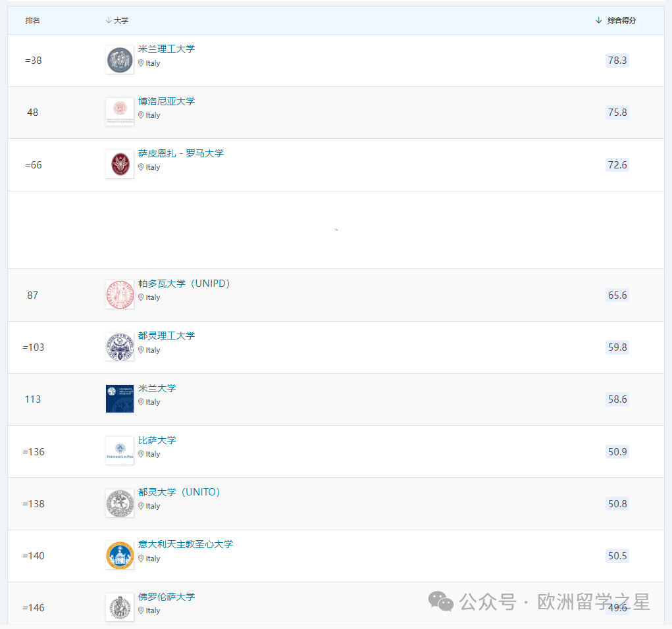Sort by 大学 column arrow
The image size is (672, 629).
(109, 21)
